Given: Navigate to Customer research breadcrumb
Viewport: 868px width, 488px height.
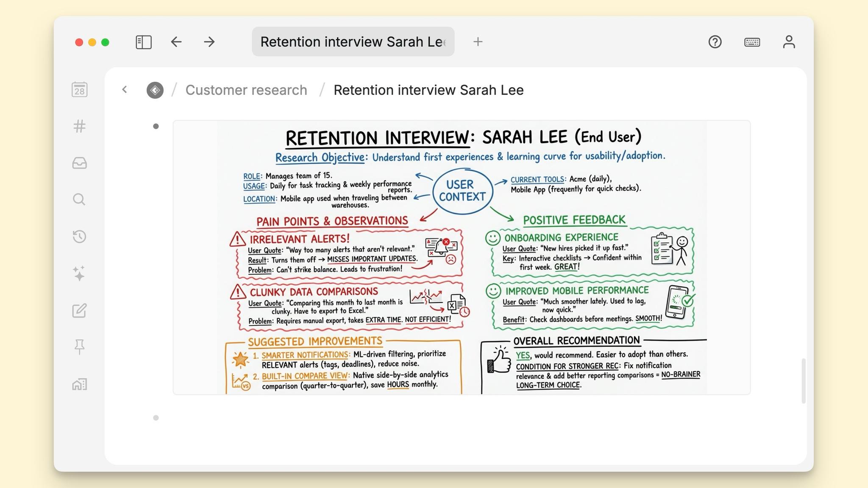Looking at the screenshot, I should (246, 90).
